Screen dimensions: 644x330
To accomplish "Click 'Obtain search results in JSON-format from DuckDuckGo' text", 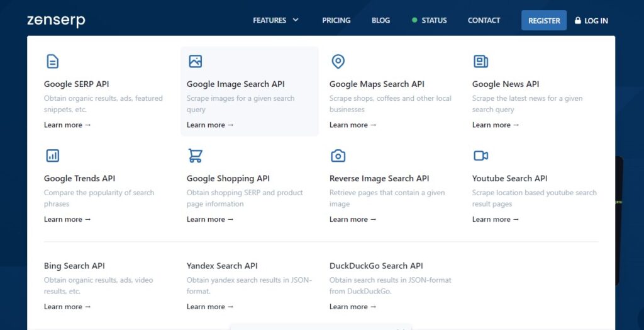I will 390,285.
